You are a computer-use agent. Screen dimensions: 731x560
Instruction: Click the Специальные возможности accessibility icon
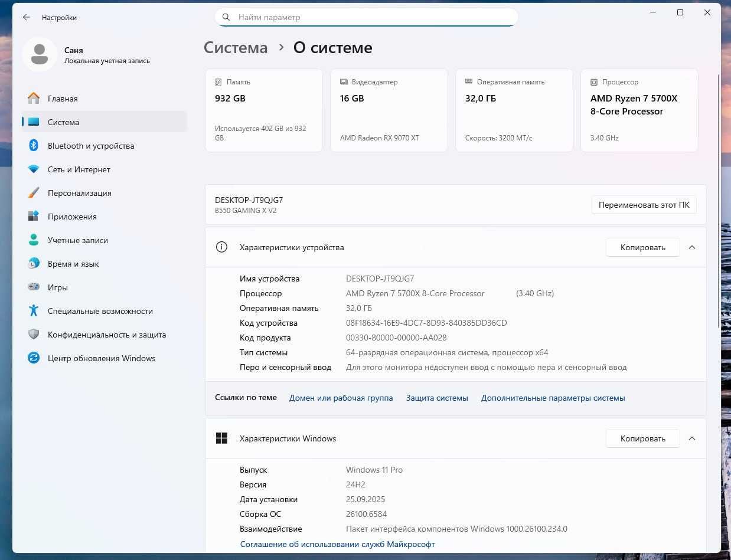point(34,311)
